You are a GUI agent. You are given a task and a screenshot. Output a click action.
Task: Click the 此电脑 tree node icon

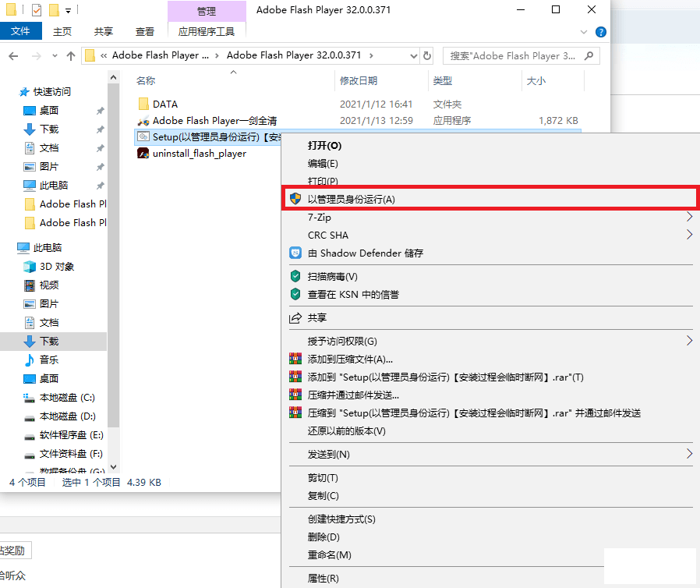click(23, 248)
